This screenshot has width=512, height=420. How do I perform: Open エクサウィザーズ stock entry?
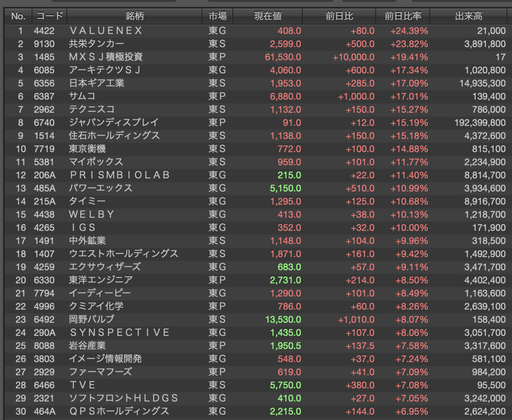click(x=105, y=267)
